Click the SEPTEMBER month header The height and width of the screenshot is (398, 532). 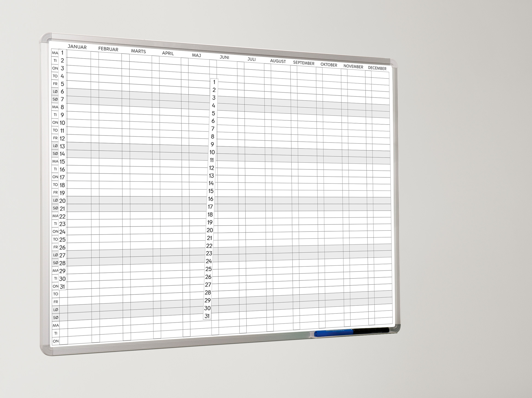(x=303, y=63)
